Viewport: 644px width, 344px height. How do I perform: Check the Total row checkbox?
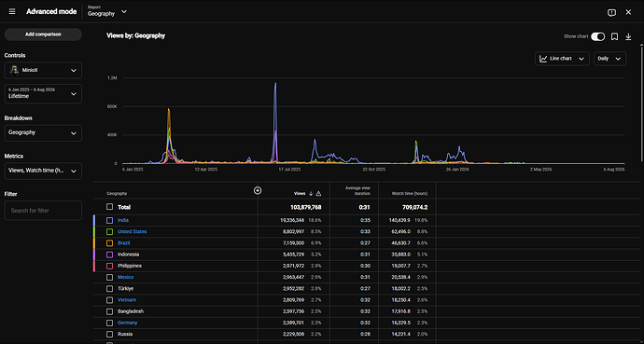coord(109,207)
